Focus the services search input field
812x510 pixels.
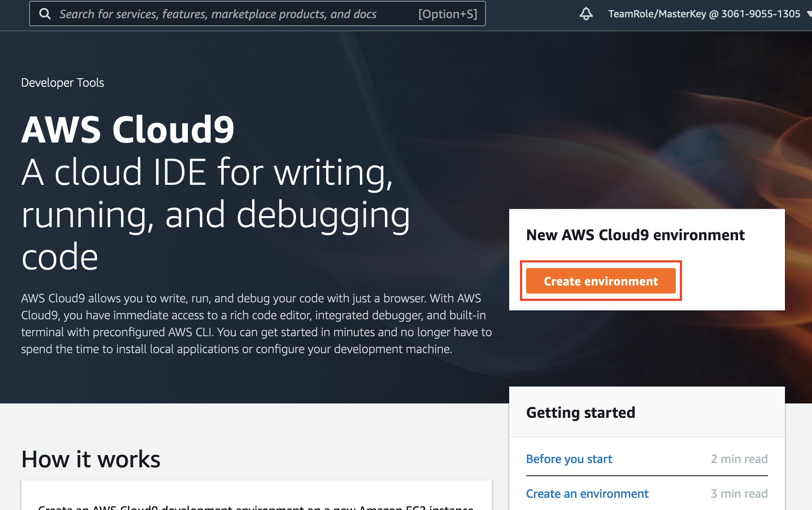258,14
